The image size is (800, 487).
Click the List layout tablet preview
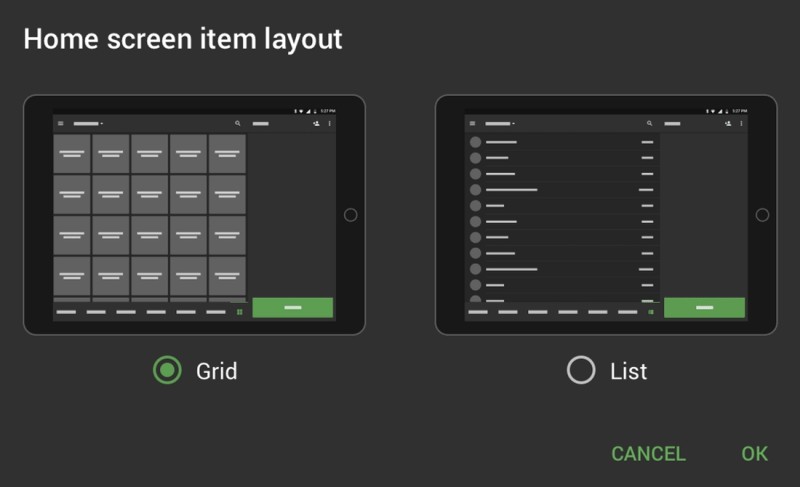coord(606,215)
